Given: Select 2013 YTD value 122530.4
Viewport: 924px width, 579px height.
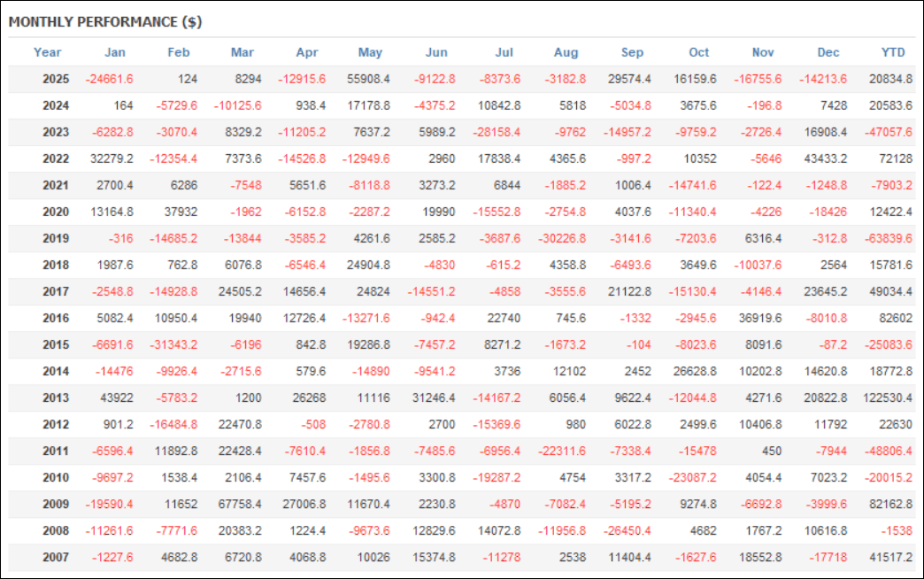Looking at the screenshot, I should pyautogui.click(x=885, y=398).
